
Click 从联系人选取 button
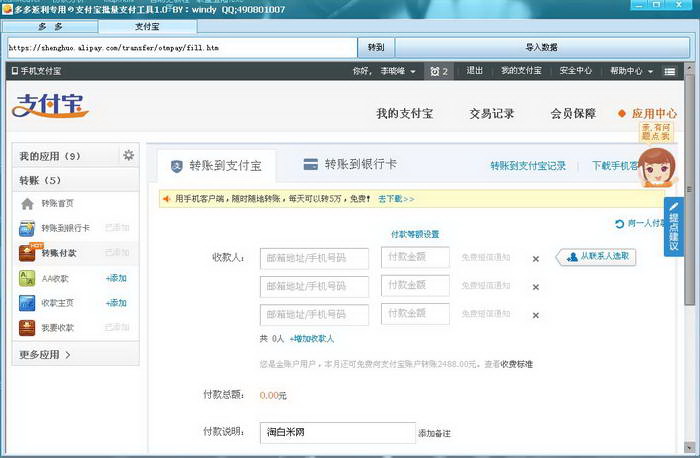pyautogui.click(x=596, y=257)
